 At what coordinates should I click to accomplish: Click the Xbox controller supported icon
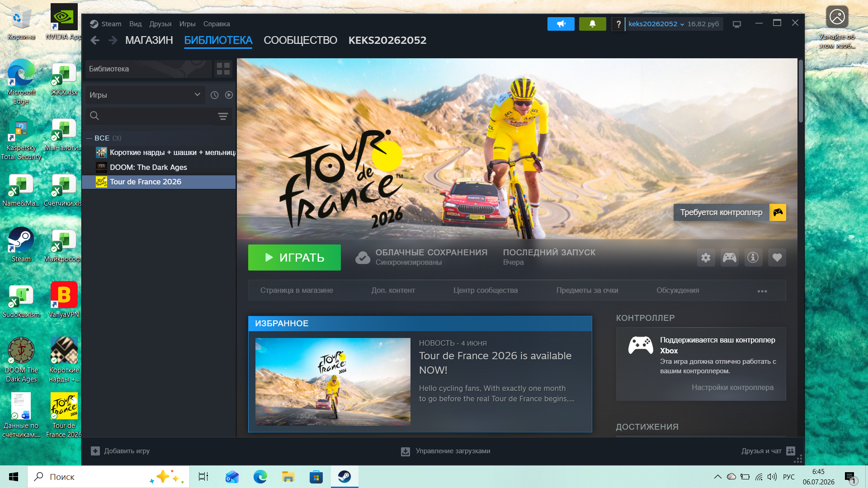pyautogui.click(x=641, y=345)
